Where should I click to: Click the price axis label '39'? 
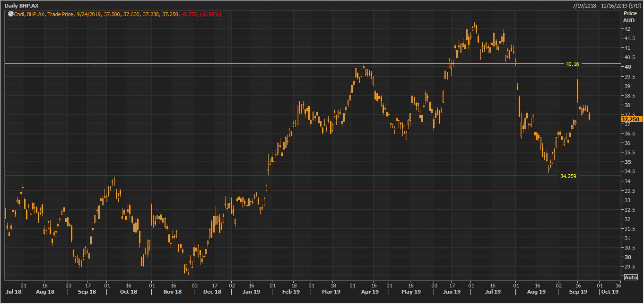point(627,86)
